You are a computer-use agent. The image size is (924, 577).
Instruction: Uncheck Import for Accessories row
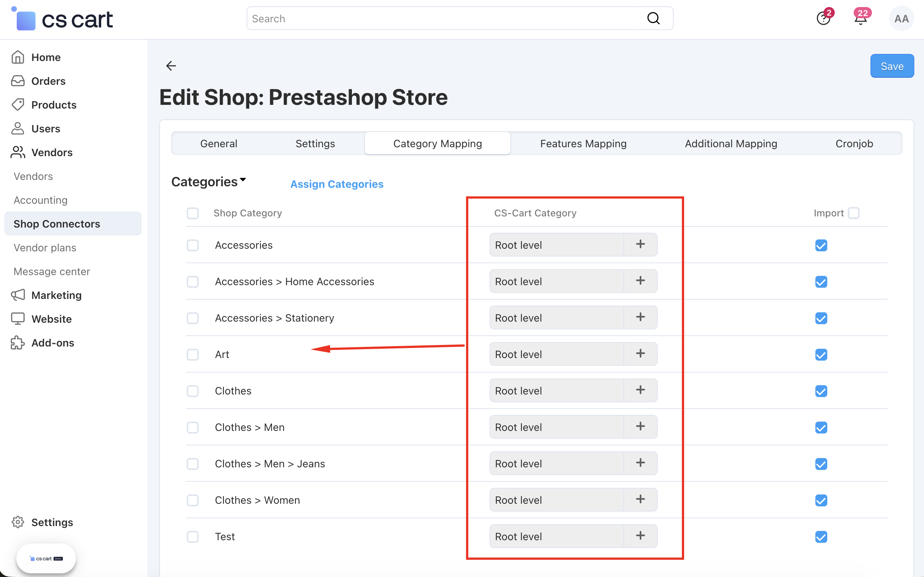821,245
